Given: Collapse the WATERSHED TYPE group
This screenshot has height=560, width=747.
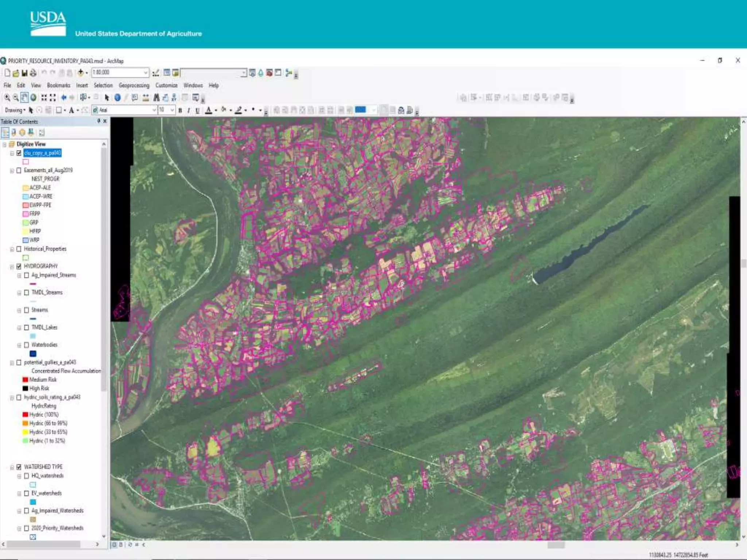Looking at the screenshot, I should 12,467.
